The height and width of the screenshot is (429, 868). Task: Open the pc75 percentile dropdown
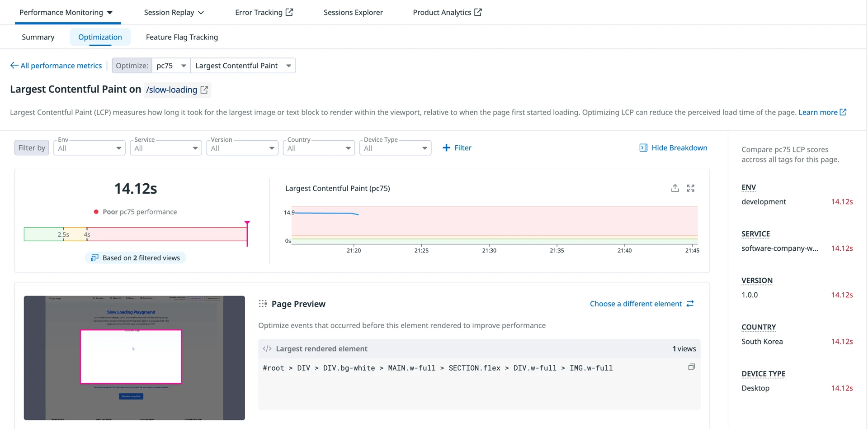click(171, 66)
